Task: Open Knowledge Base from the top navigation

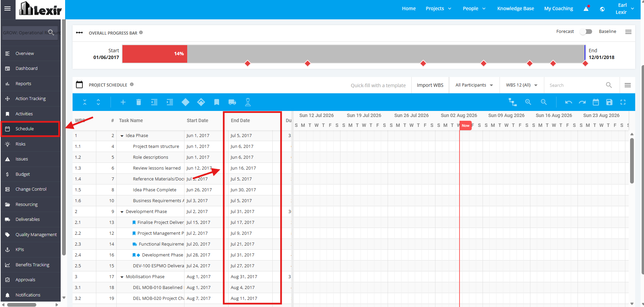Action: (x=515, y=8)
